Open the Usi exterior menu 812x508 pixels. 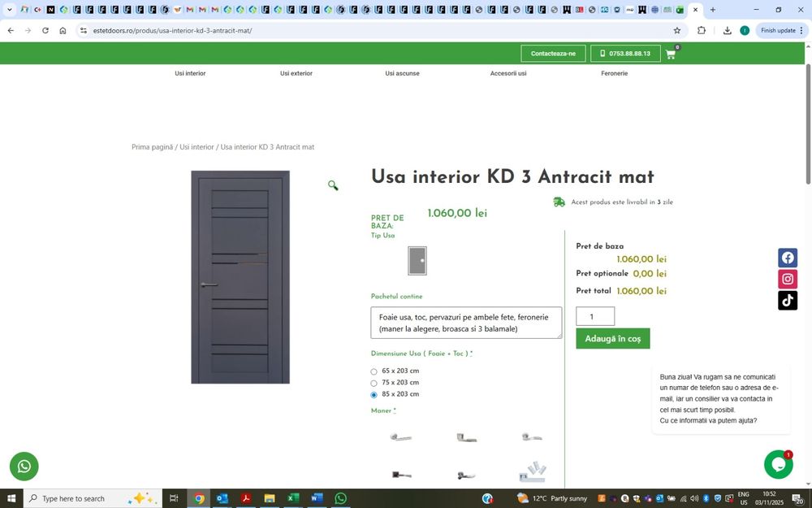[296, 74]
